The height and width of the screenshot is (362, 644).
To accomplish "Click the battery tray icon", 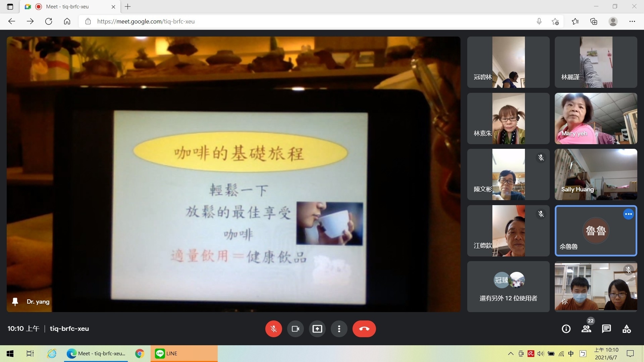I will pos(551,354).
